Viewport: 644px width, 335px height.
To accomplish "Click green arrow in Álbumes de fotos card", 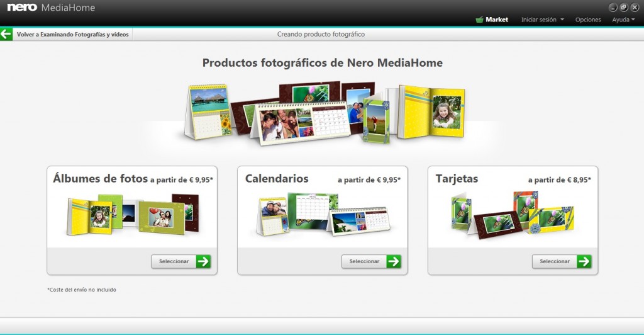I will (203, 261).
